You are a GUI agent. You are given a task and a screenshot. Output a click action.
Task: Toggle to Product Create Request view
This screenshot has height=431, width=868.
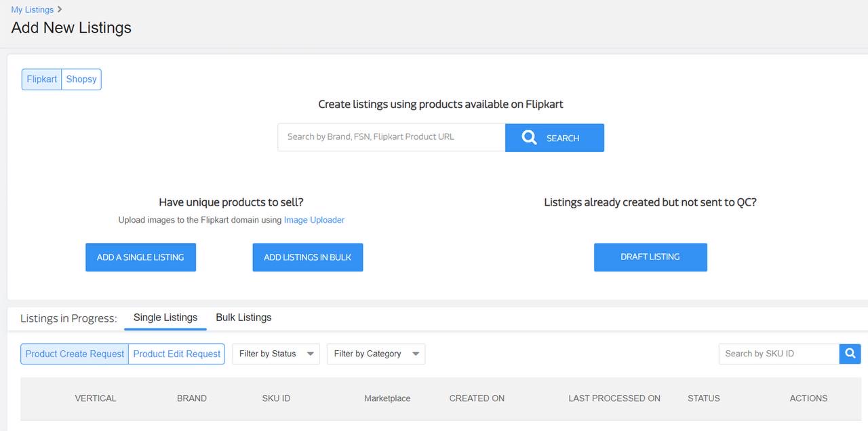[73, 354]
